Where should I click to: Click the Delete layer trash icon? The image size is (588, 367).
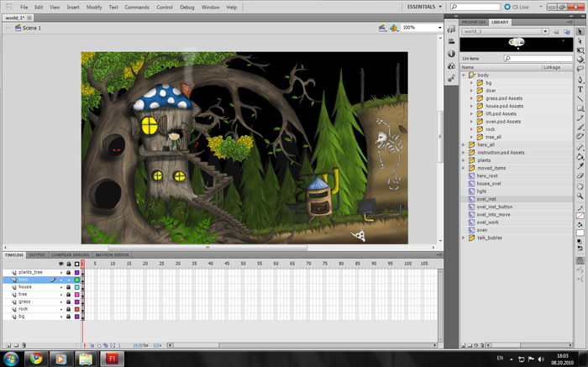click(24, 345)
